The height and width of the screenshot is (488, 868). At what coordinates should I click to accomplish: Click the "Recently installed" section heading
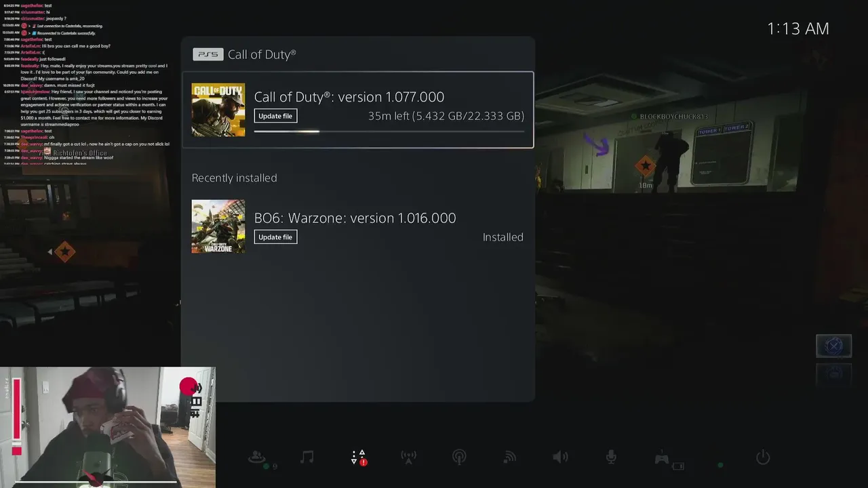coord(235,178)
